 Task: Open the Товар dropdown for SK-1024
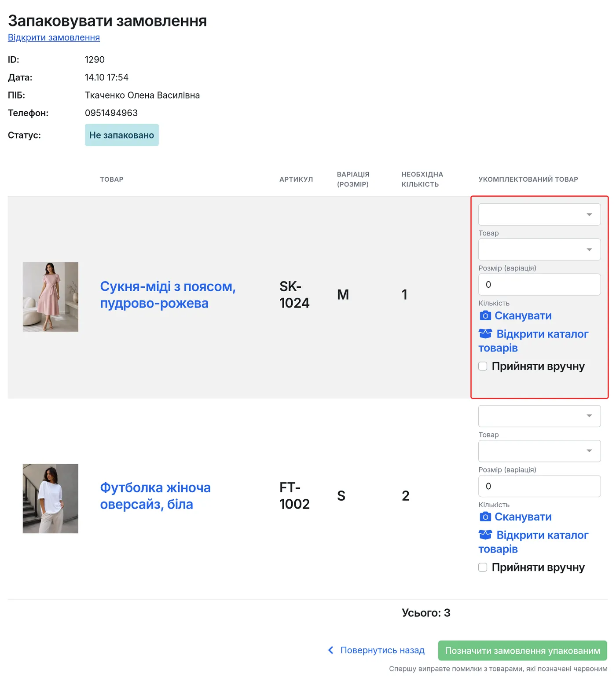[x=539, y=215]
